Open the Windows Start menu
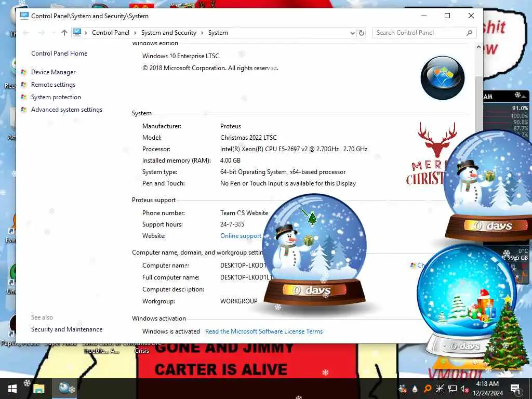The height and width of the screenshot is (399, 532). tap(12, 389)
